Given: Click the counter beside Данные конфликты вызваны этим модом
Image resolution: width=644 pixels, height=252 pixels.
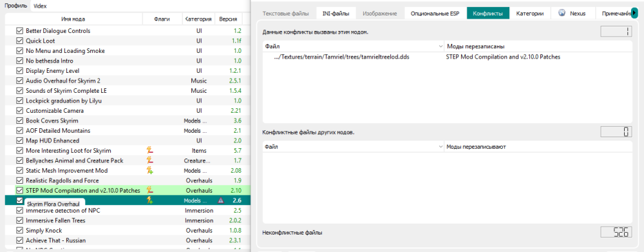Looking at the screenshot, I should (x=616, y=32).
